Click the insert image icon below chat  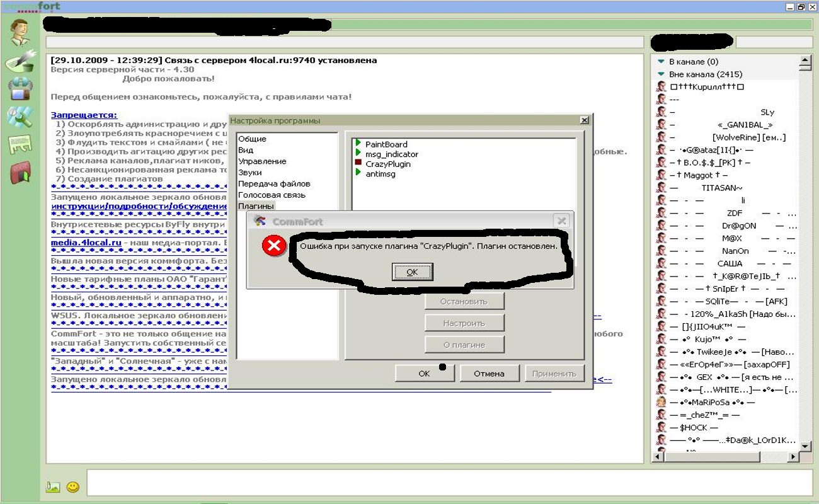(53, 486)
